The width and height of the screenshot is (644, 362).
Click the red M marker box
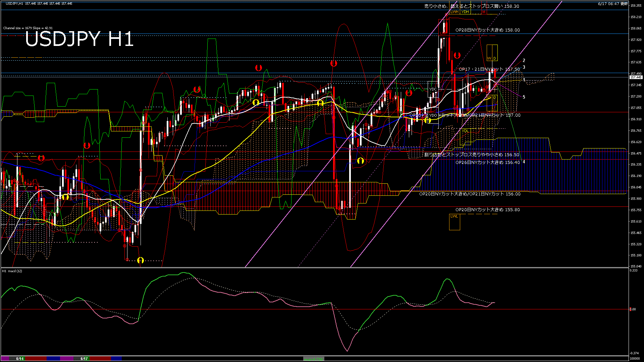point(484,12)
